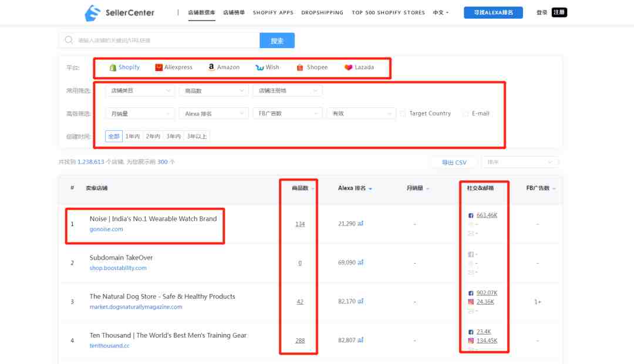The height and width of the screenshot is (364, 634).
Task: Click the 1,238,613 store count number
Action: 91,162
